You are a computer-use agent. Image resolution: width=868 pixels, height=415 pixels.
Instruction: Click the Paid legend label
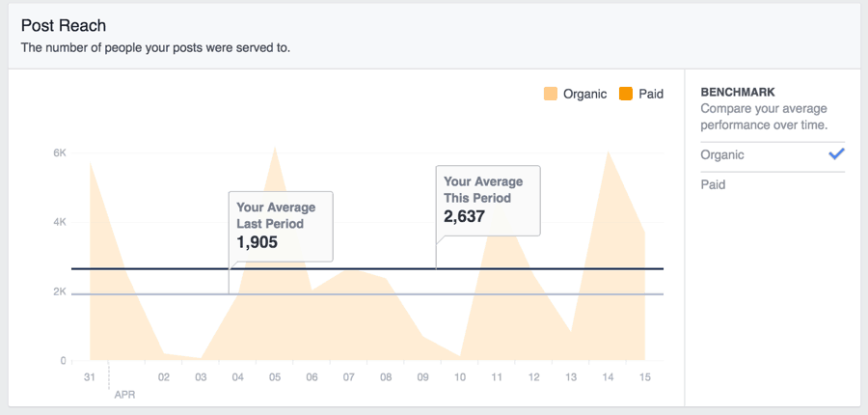(x=651, y=94)
